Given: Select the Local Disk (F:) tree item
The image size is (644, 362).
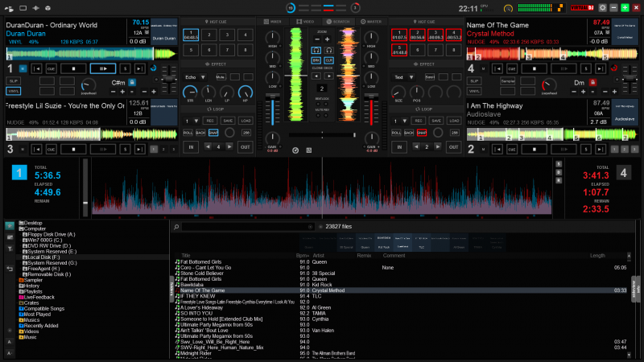Looking at the screenshot, I should 43,257.
